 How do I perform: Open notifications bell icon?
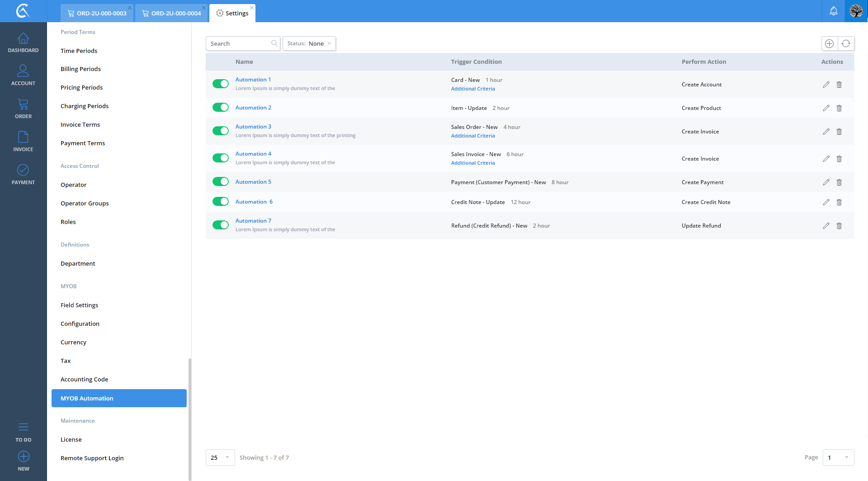pos(833,11)
